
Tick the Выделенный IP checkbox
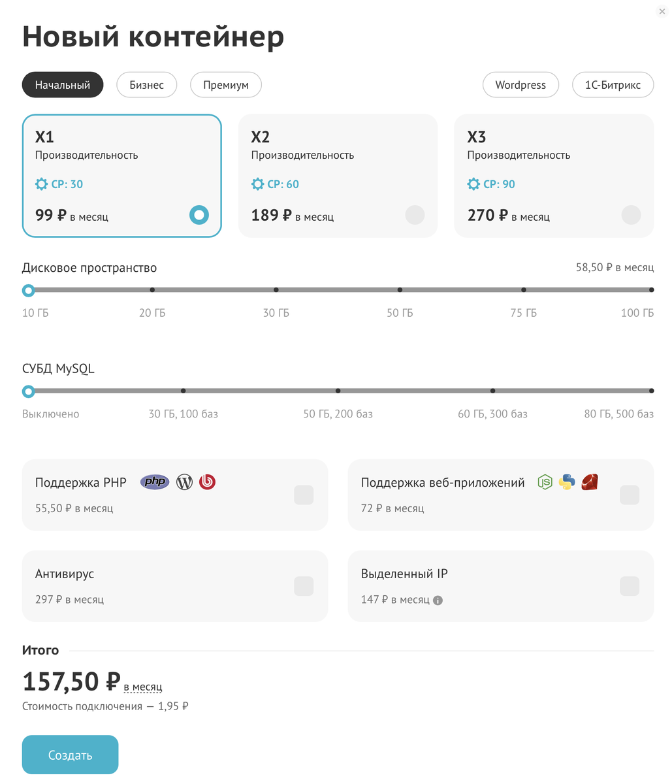tap(630, 586)
